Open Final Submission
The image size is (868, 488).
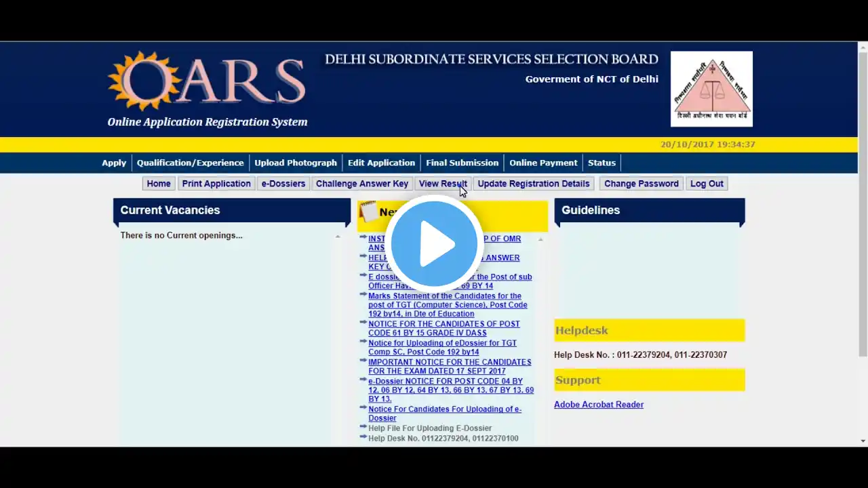click(462, 163)
